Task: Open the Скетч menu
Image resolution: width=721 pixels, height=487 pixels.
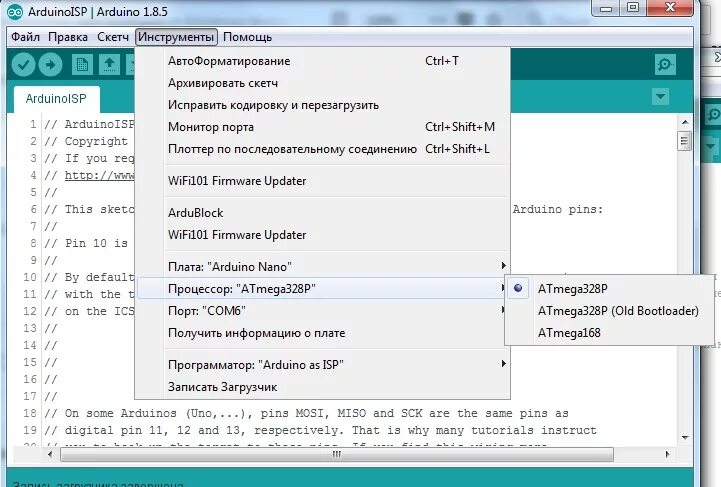Action: click(113, 37)
